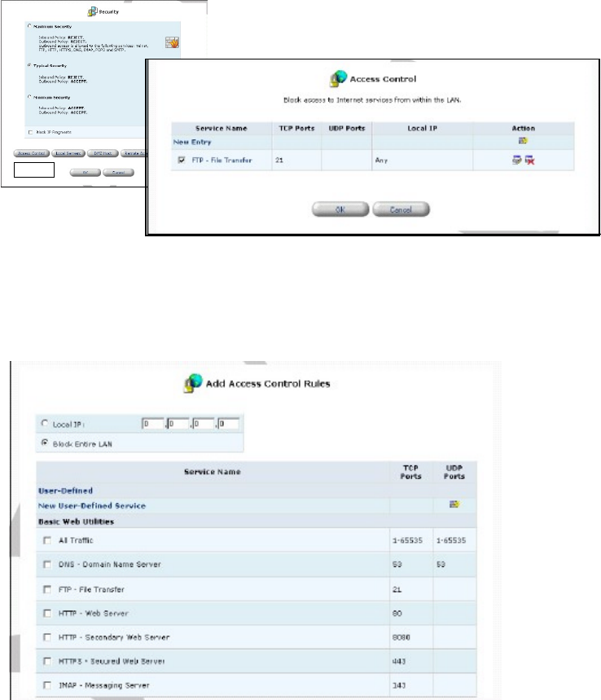This screenshot has height=700, width=601.
Task: Click TCP port 443 value
Action: (399, 661)
